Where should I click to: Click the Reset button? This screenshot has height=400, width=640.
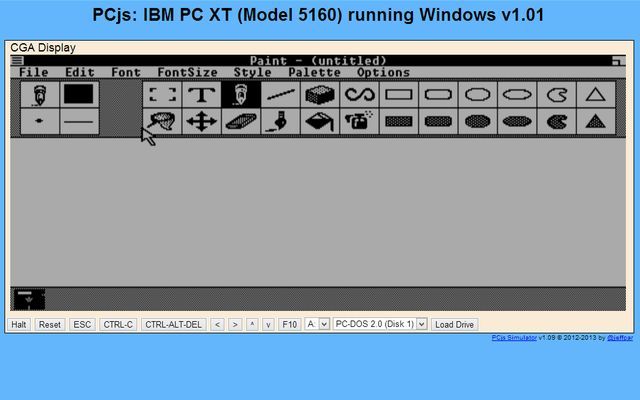click(x=50, y=324)
